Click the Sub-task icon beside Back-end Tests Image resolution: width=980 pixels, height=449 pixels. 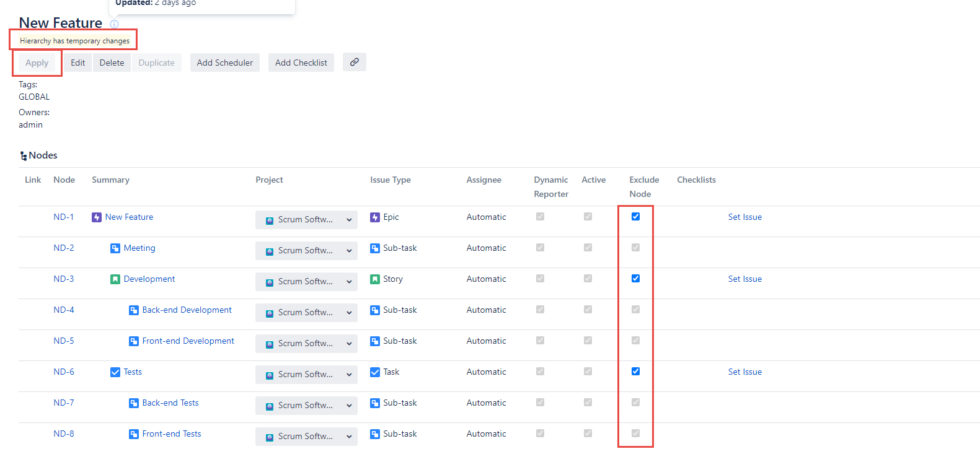tap(134, 403)
